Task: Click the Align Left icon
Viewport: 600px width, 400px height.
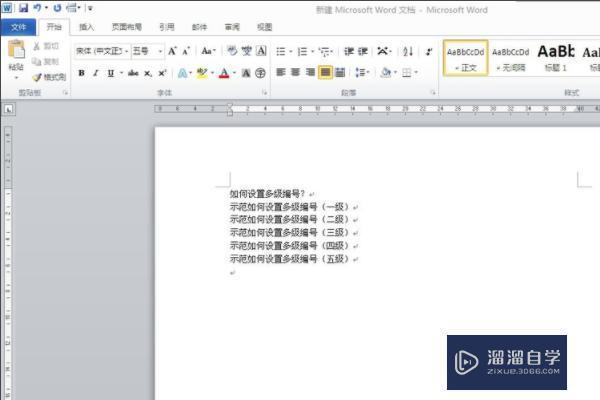Action: coord(281,72)
